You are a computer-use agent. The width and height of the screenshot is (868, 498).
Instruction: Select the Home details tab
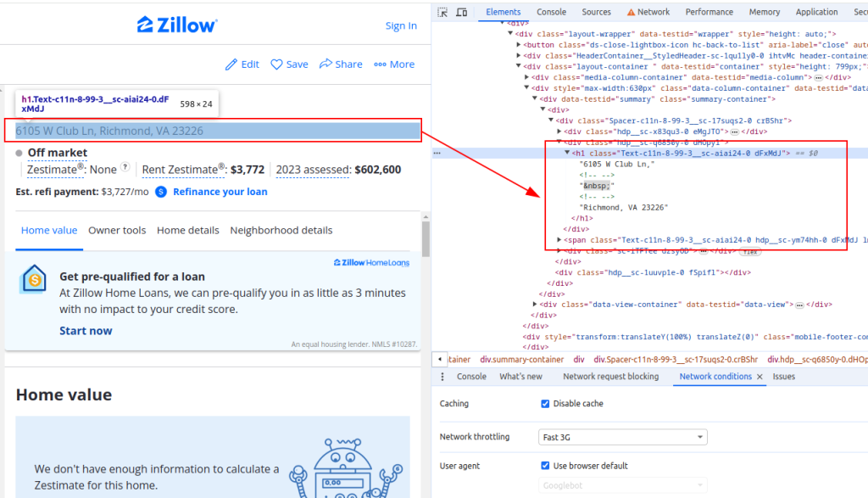[187, 231]
